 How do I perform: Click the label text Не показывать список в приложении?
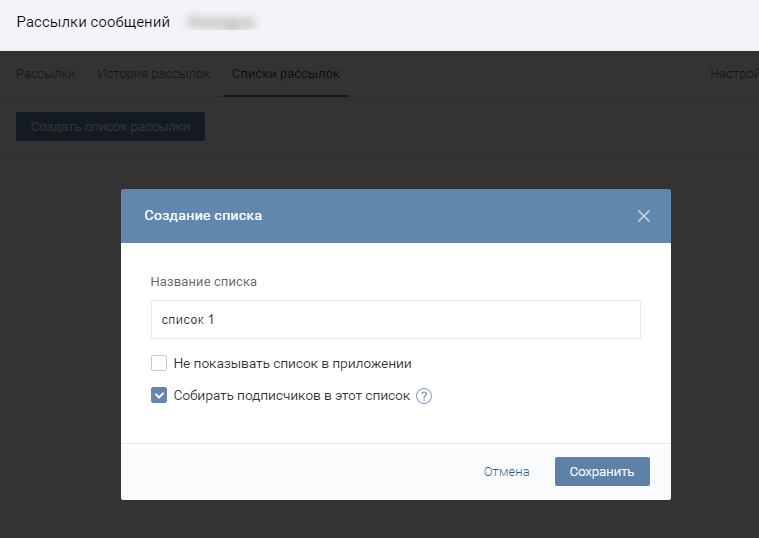[292, 364]
